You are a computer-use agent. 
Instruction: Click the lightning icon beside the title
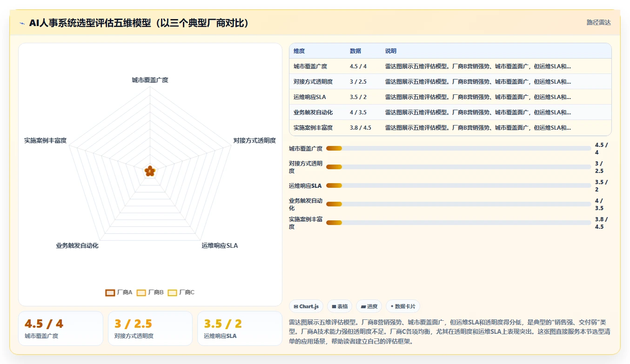point(22,23)
